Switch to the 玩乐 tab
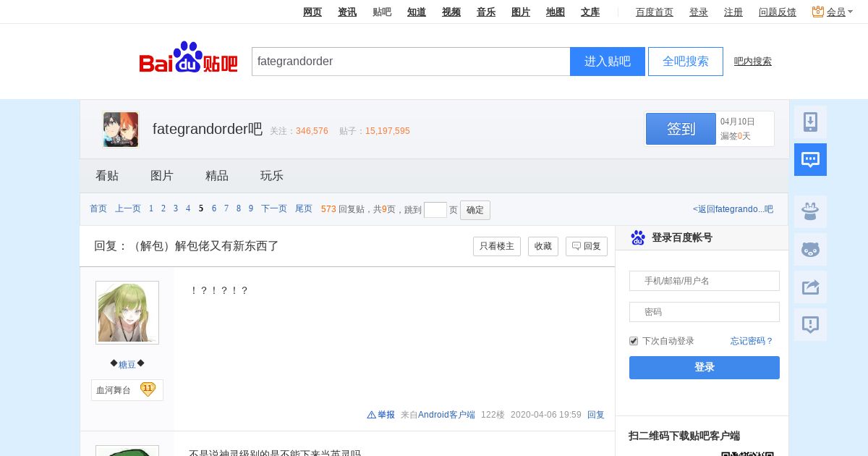 pos(272,176)
